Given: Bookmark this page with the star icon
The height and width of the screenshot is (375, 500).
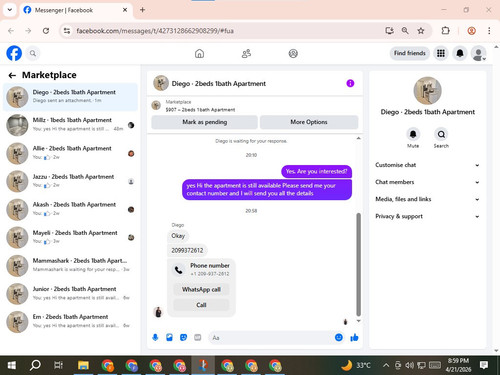Looking at the screenshot, I should [421, 31].
